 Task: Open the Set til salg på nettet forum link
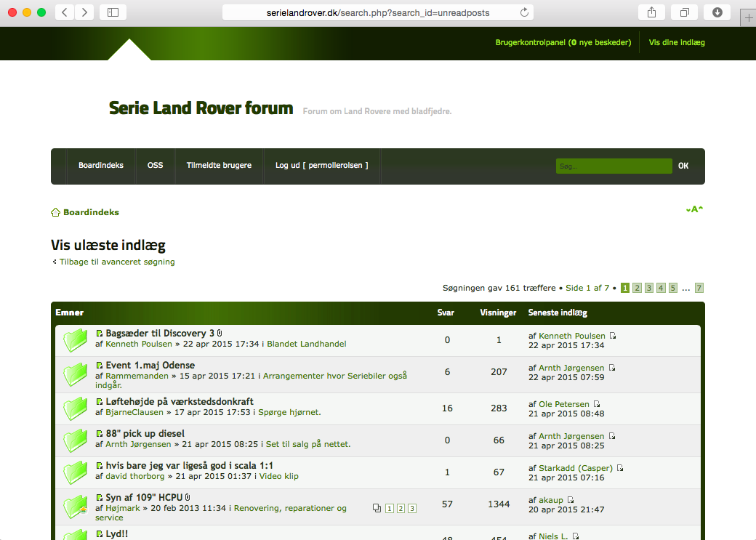(x=308, y=444)
